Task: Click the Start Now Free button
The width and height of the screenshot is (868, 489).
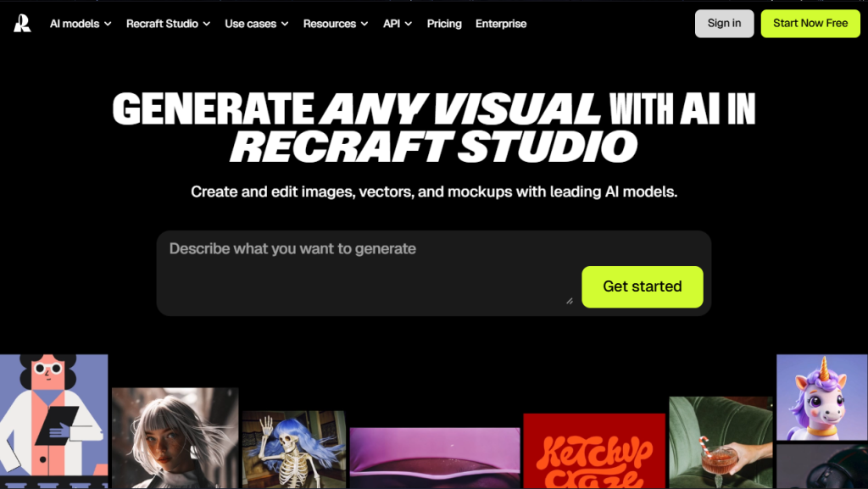Action: click(810, 23)
